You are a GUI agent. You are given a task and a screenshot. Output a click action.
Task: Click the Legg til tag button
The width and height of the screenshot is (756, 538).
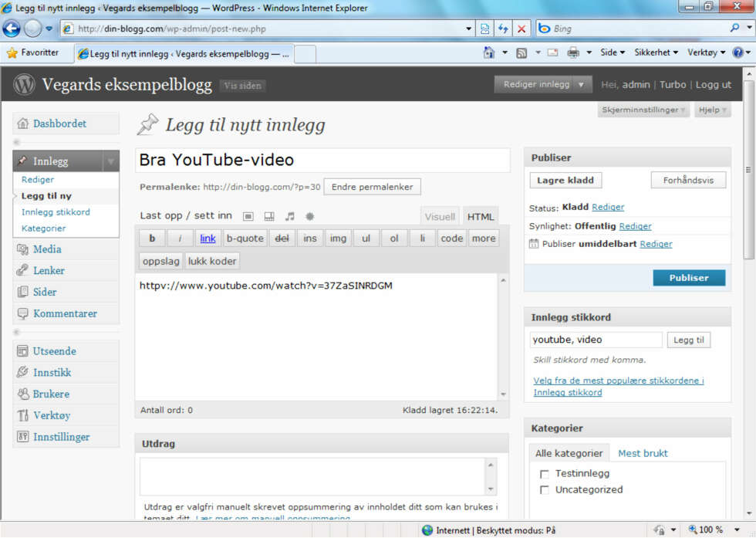click(688, 340)
